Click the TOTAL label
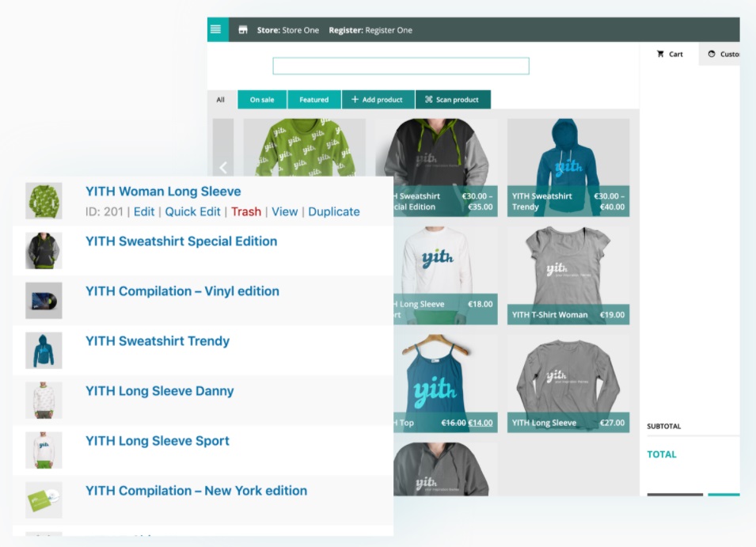The width and height of the screenshot is (756, 547). [x=662, y=454]
